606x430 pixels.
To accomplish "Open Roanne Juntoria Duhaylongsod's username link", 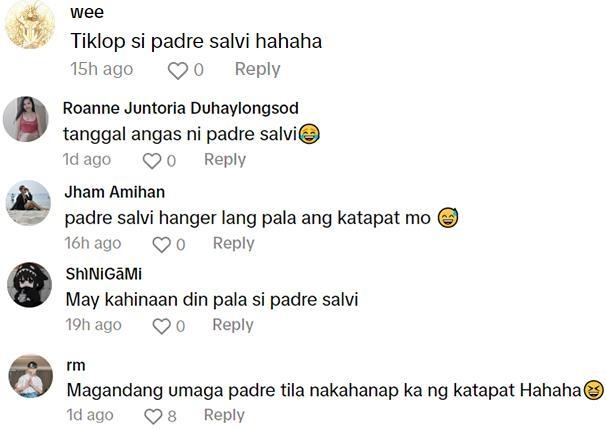I will point(180,108).
